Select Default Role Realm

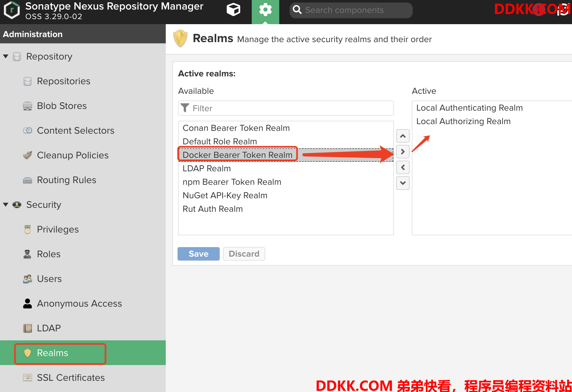point(286,142)
